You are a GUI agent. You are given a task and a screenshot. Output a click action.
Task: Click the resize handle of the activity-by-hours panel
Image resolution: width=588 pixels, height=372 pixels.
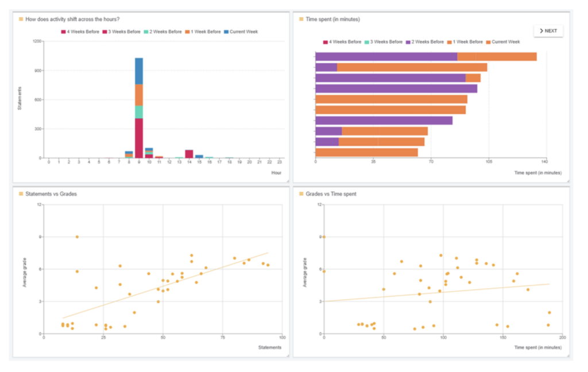(287, 180)
